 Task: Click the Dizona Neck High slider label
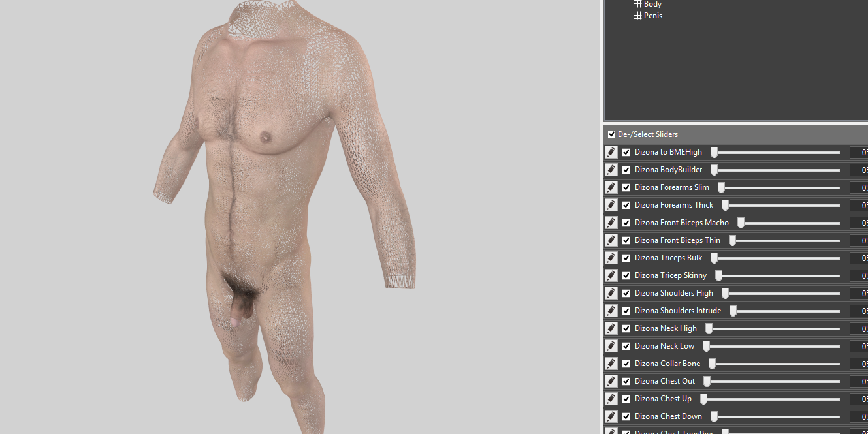pos(666,328)
